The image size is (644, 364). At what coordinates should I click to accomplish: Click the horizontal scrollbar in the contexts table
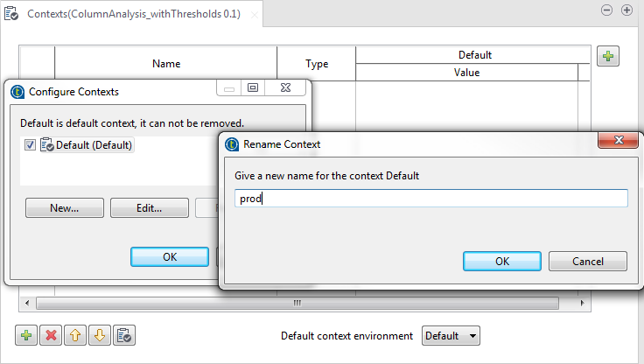point(296,303)
